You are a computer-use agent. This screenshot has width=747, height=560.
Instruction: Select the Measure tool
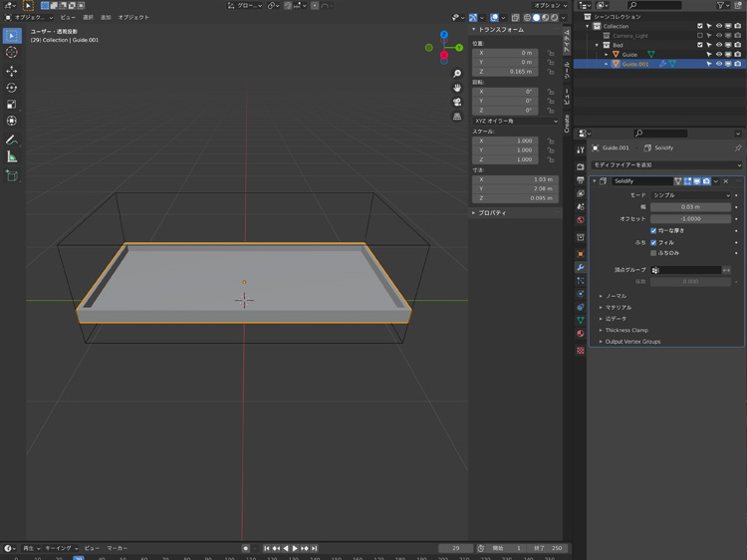pos(12,156)
